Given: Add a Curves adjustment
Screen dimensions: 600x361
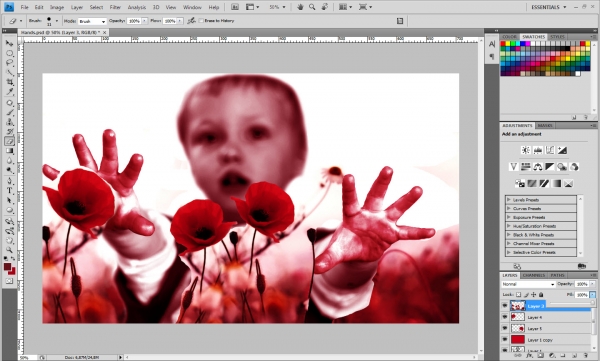Looking at the screenshot, I should (550, 150).
